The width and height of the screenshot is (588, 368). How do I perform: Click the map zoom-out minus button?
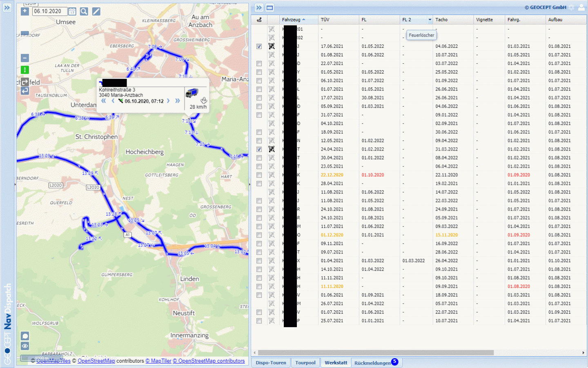[25, 58]
